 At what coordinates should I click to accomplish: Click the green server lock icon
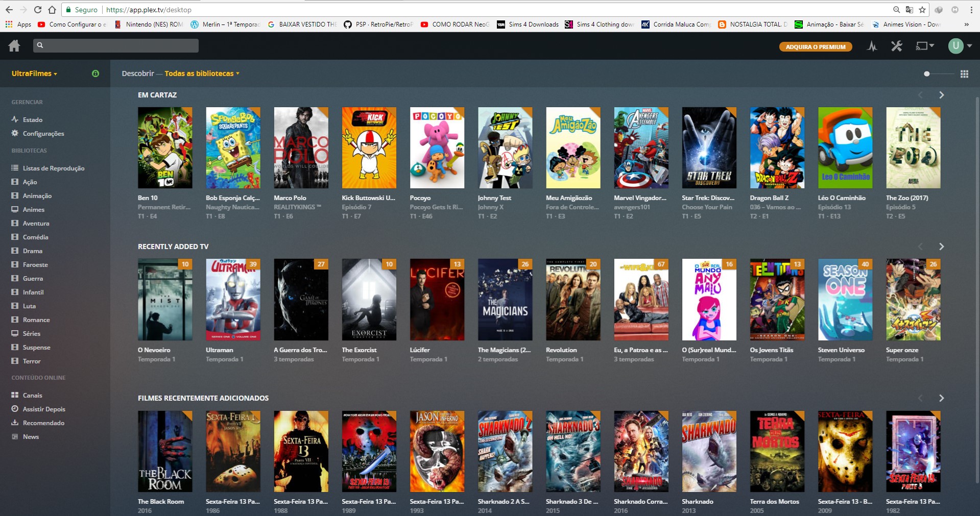pos(95,73)
